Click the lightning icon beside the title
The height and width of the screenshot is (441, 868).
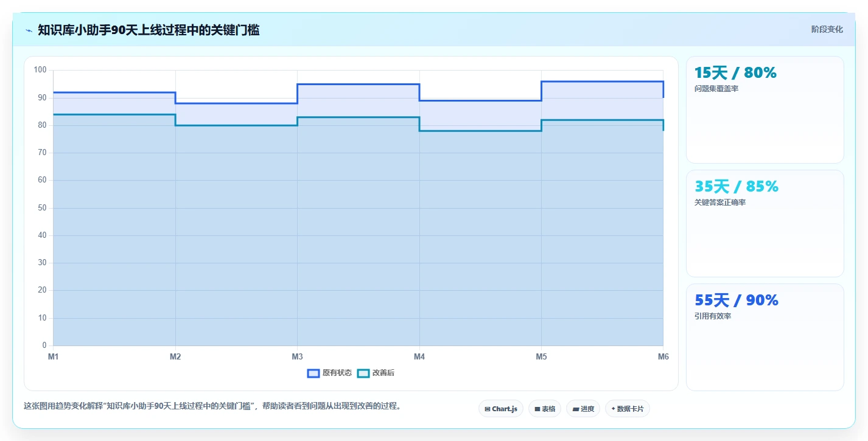[x=29, y=30]
